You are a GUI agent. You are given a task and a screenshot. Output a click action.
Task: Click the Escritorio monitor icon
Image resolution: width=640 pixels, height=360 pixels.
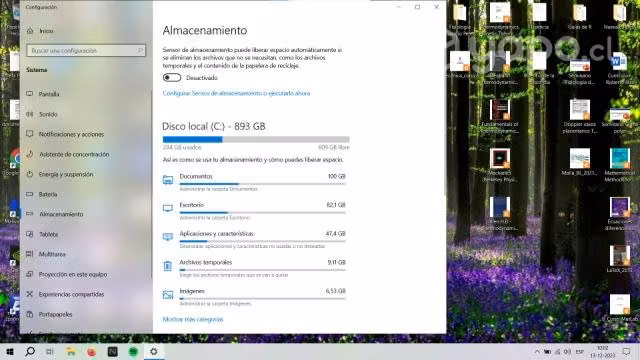pos(168,208)
